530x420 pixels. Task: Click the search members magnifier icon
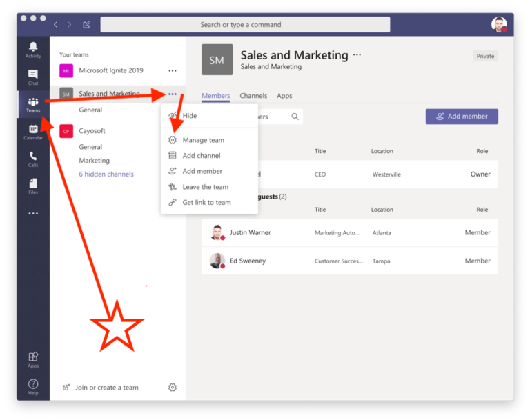pos(295,117)
